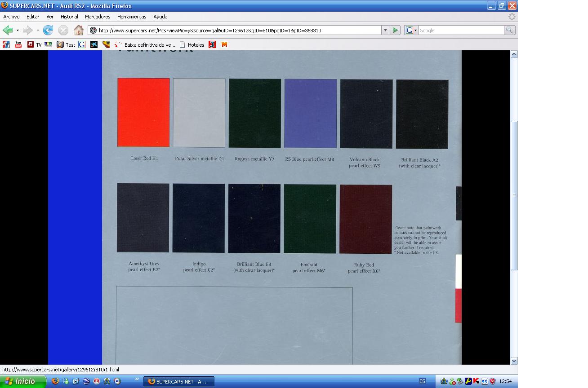Click the red security shield tray icon
Viewport: 588px width, 388px height.
click(x=492, y=381)
